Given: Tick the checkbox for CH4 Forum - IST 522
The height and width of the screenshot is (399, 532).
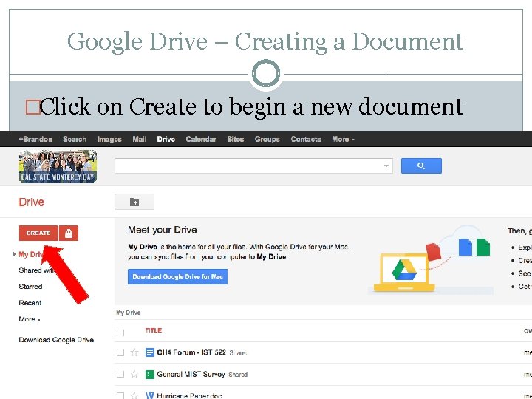Looking at the screenshot, I should coord(120,352).
